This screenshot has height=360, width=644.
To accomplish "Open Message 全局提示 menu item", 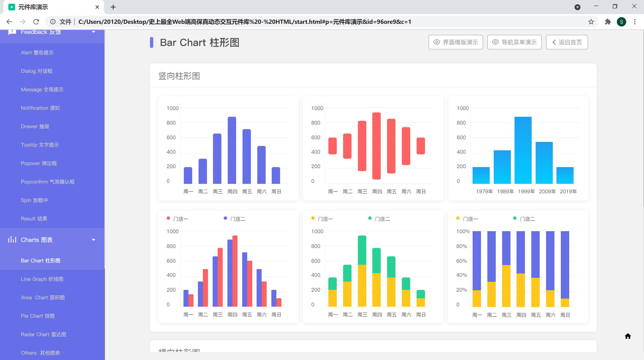I will tap(42, 90).
